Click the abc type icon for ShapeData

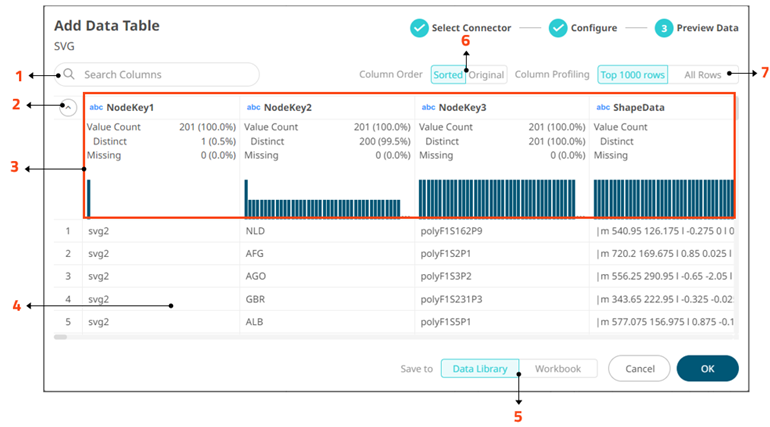[603, 107]
